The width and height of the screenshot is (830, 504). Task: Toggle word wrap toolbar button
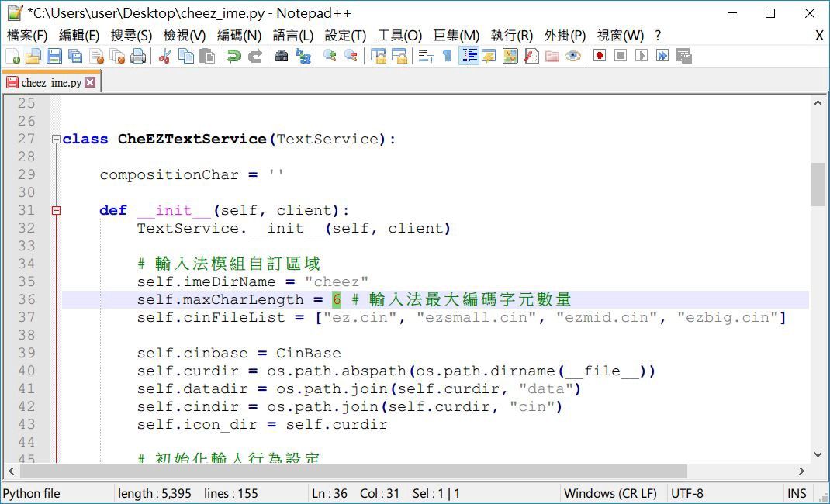click(x=426, y=56)
